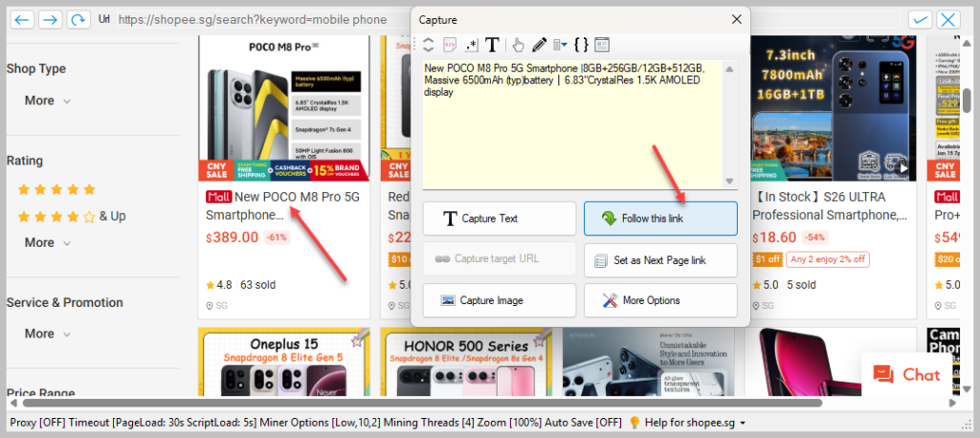
Task: Click the large T text icon in toolbar
Action: coord(492,44)
